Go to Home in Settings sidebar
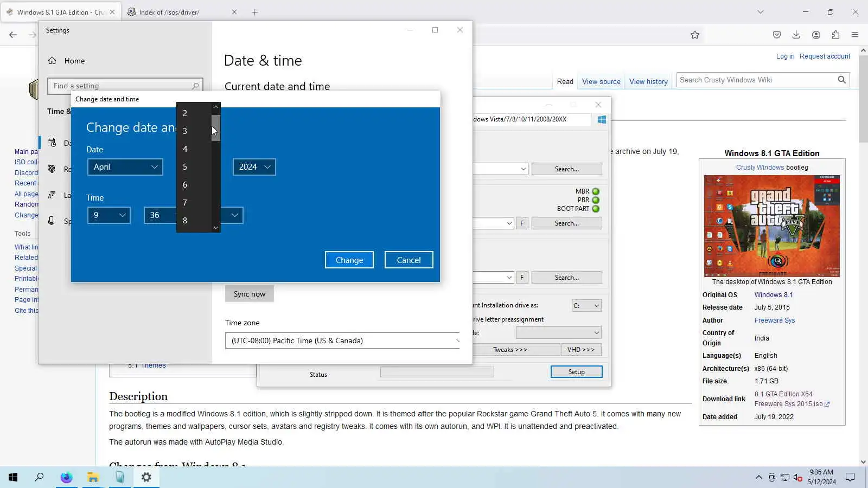Screen dimensions: 868x488 pos(74,61)
